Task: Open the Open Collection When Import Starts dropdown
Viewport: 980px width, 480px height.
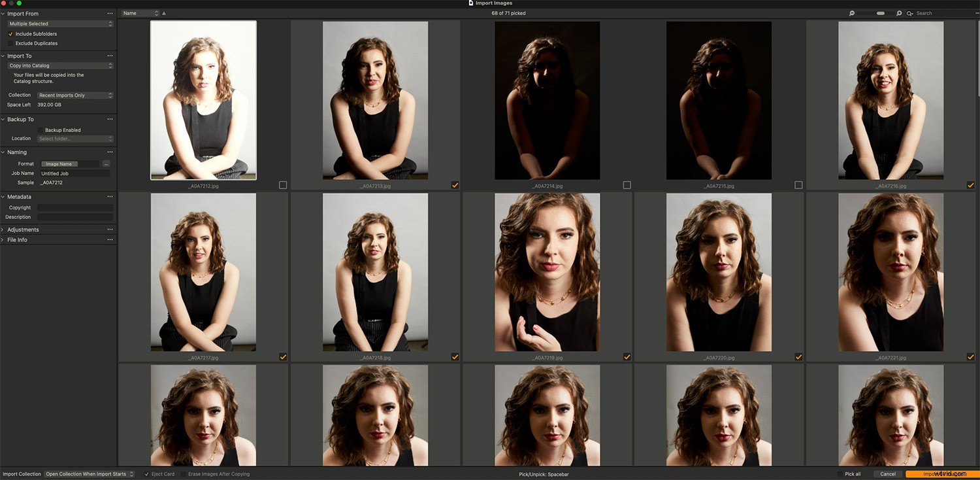Action: (90, 473)
